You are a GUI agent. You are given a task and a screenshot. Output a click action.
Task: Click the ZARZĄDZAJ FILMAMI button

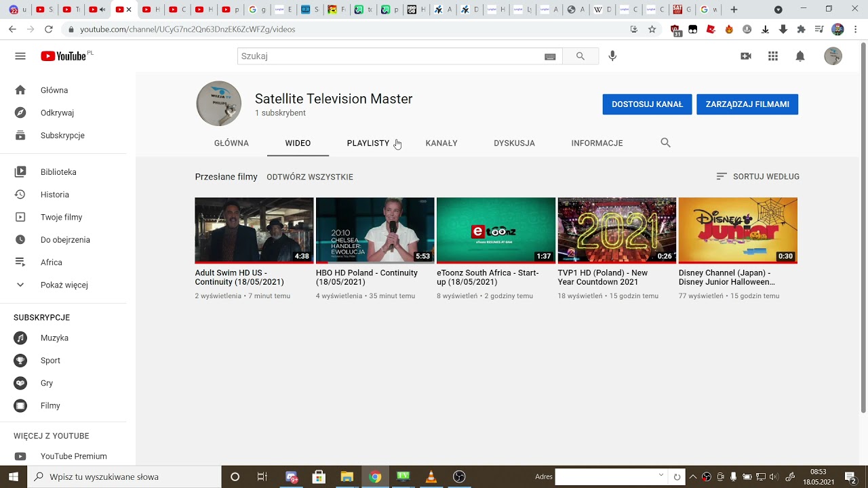point(747,104)
